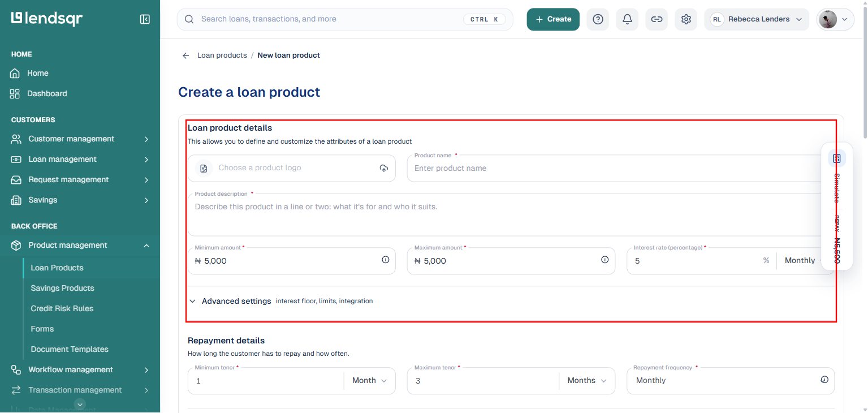
Task: Open the Simulate calculator icon
Action: (837, 158)
